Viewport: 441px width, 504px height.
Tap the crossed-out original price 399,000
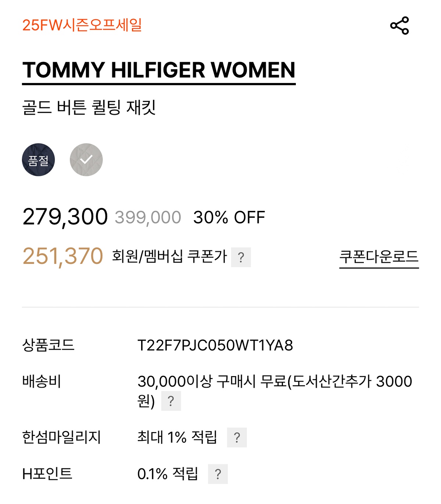tap(148, 217)
